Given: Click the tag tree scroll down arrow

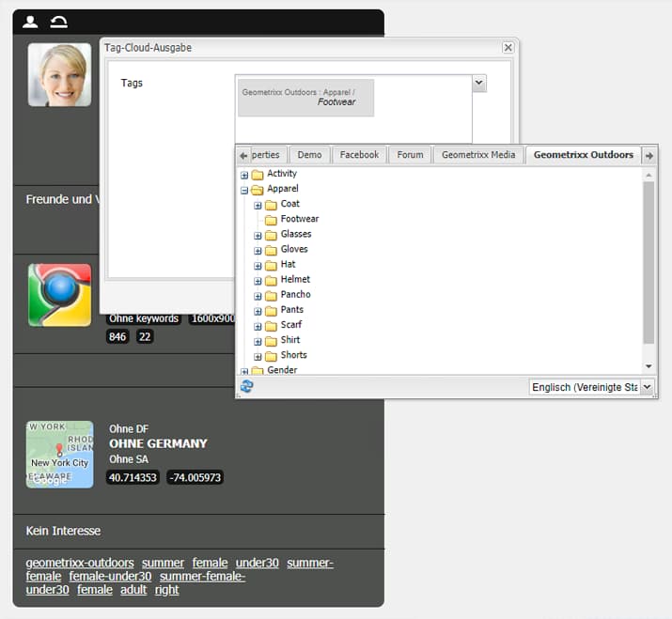Looking at the screenshot, I should 649,366.
